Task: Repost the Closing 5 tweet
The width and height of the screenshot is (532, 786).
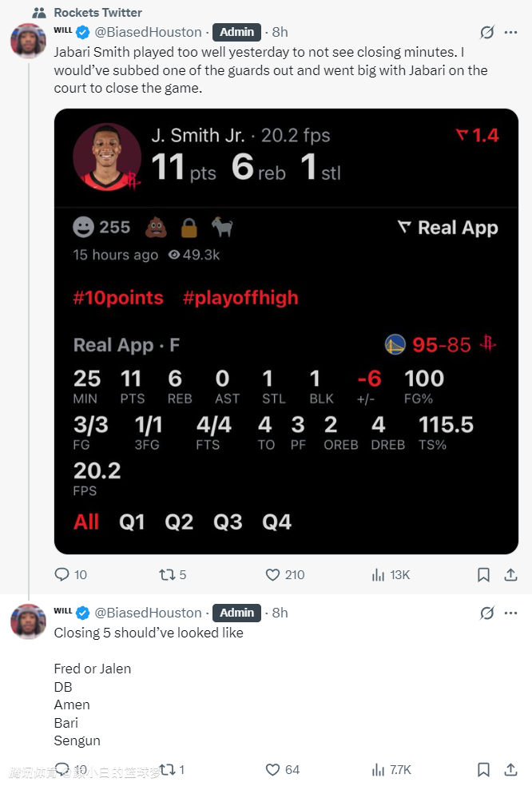Action: [x=168, y=770]
